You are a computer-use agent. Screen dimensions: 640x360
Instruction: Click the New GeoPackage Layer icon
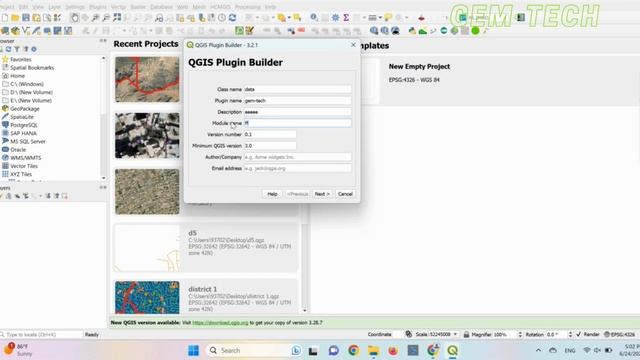pos(15,31)
